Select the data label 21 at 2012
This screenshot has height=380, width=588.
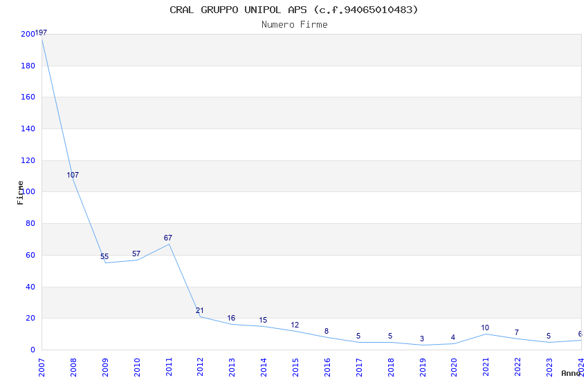point(199,310)
